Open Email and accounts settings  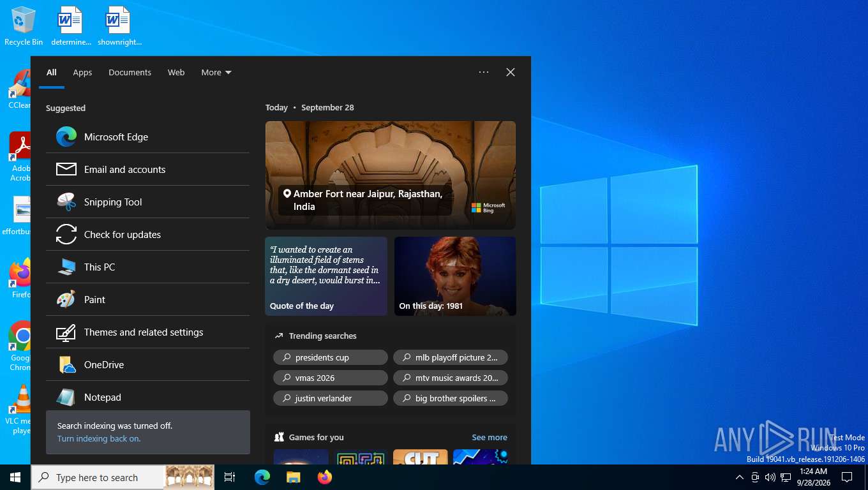click(147, 169)
